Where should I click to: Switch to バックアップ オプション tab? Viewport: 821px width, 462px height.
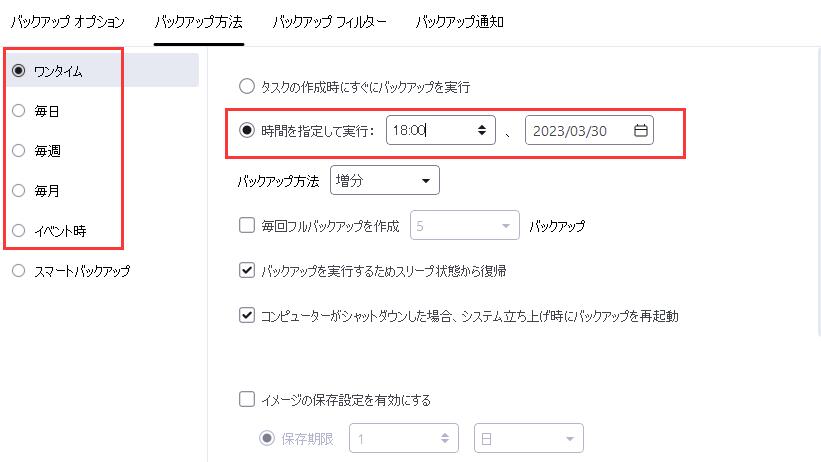click(69, 21)
